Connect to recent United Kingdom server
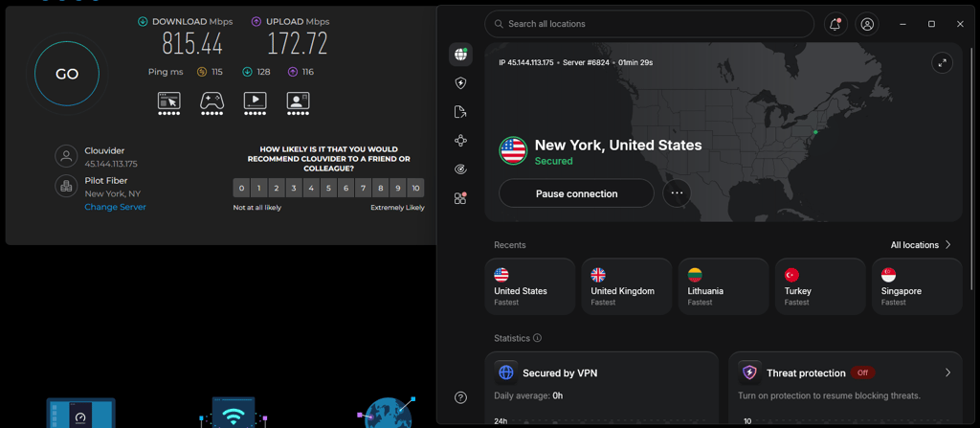The height and width of the screenshot is (428, 980). pyautogui.click(x=627, y=286)
